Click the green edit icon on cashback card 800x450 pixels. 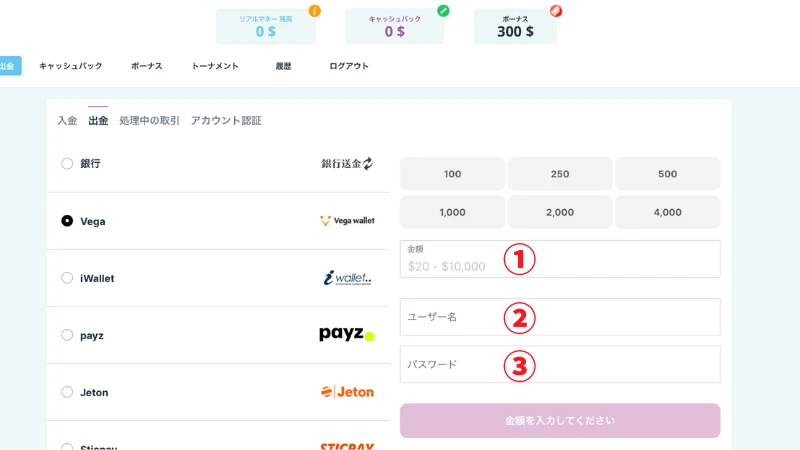coord(443,11)
